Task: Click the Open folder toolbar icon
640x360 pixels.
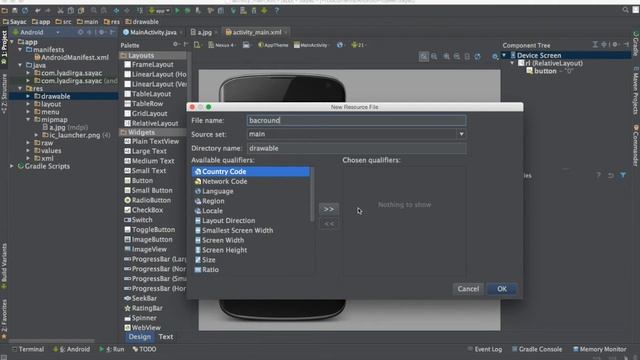Action: pos(4,11)
